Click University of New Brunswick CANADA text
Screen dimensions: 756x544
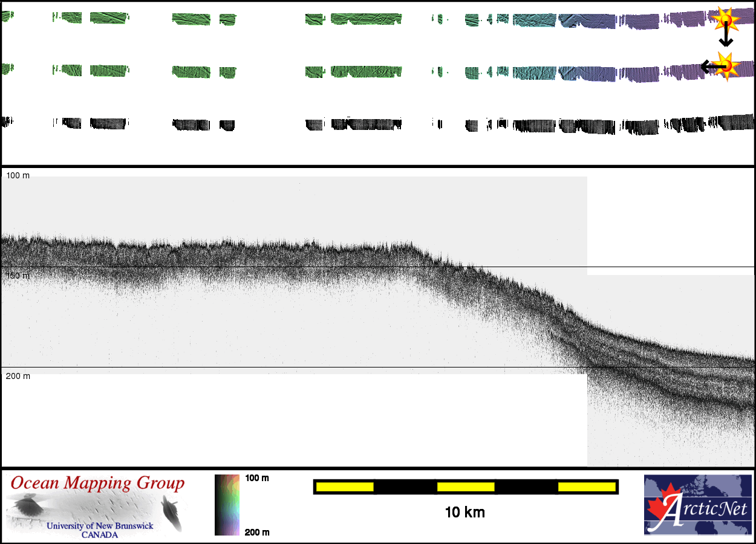click(100, 529)
